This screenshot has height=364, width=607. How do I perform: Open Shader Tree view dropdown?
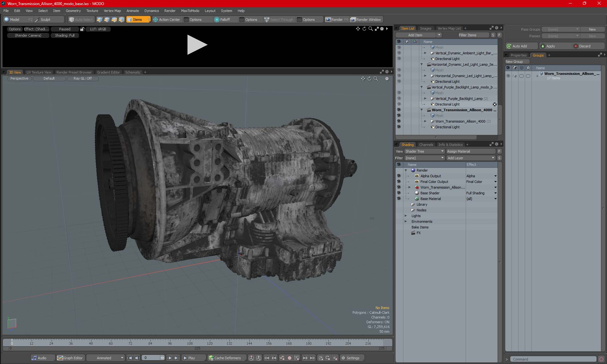click(x=425, y=151)
